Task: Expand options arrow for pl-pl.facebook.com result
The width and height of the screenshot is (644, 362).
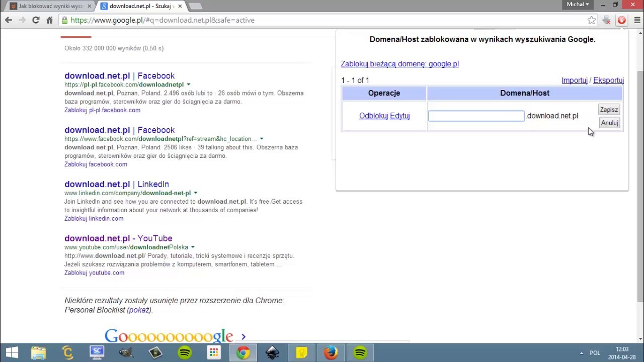Action: (x=189, y=84)
